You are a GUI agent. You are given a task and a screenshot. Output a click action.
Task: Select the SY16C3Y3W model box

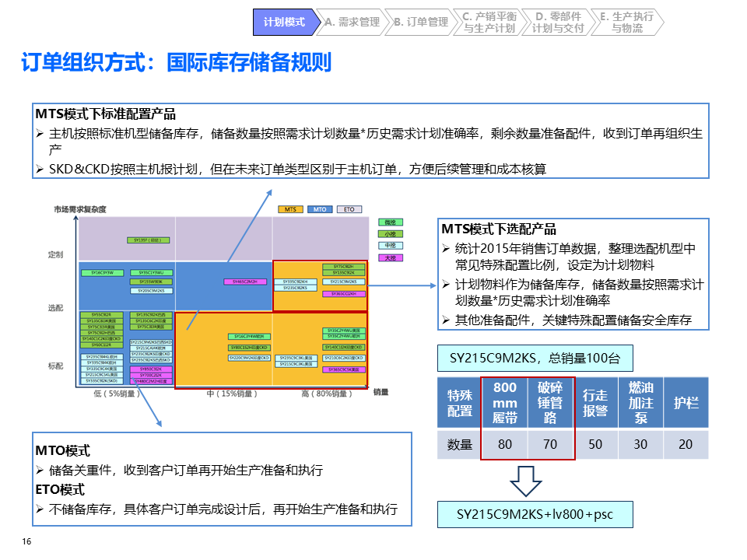pyautogui.click(x=101, y=273)
